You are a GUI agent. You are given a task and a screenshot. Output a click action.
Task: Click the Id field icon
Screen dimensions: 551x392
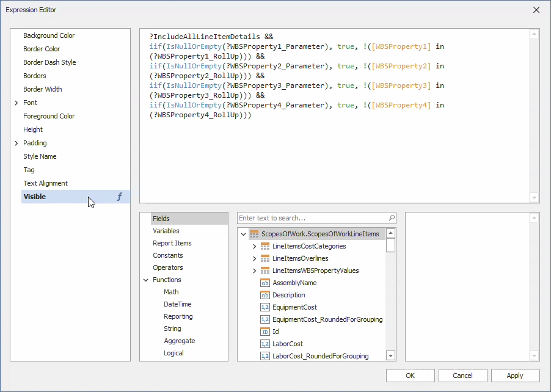pos(265,332)
